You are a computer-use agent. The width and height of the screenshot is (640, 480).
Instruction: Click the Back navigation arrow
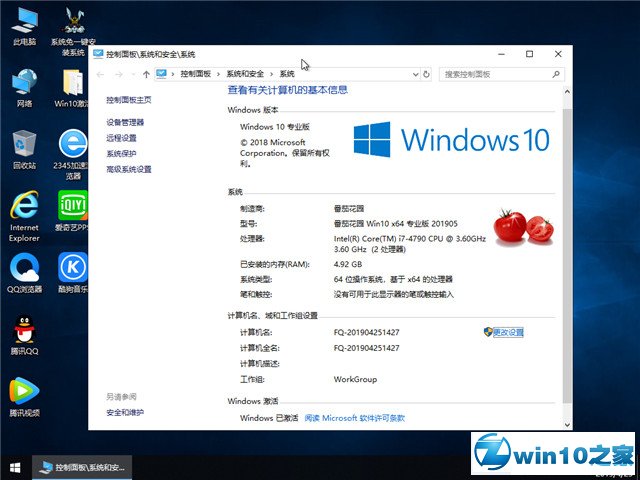[100, 74]
